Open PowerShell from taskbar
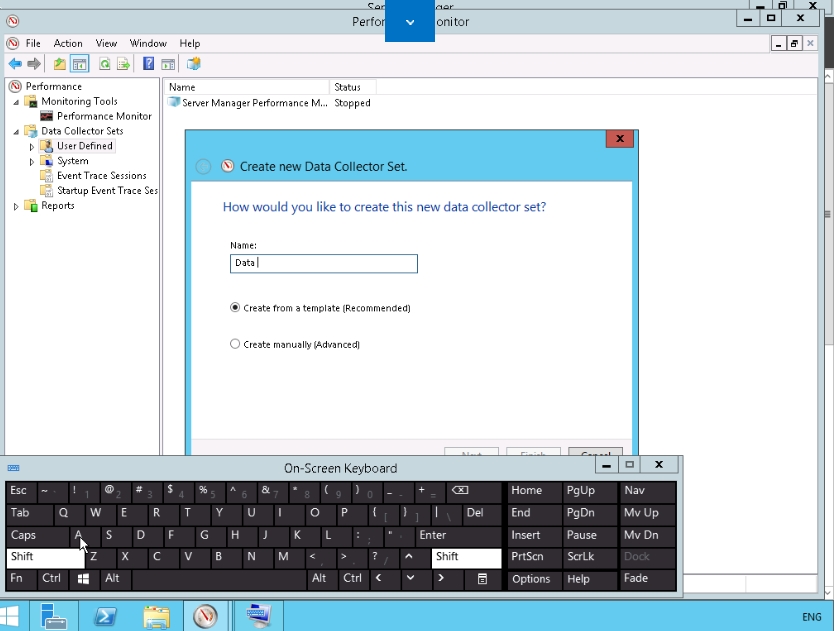The width and height of the screenshot is (836, 631). [105, 617]
